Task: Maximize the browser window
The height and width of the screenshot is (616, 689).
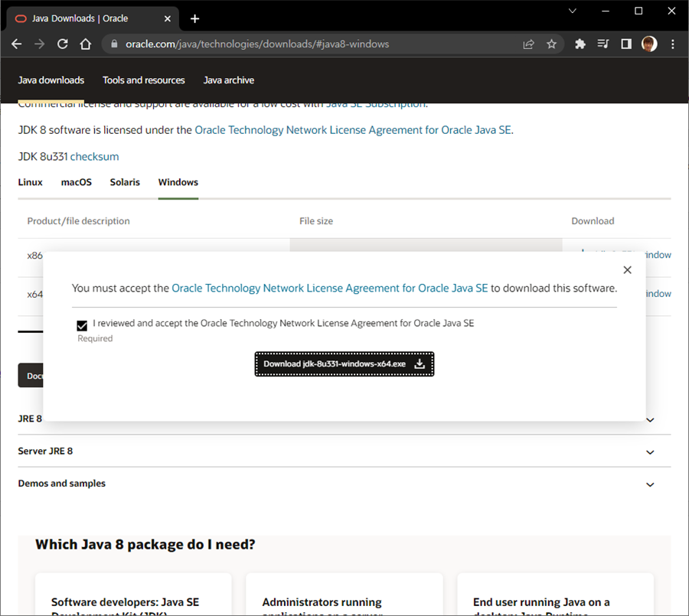Action: click(638, 11)
